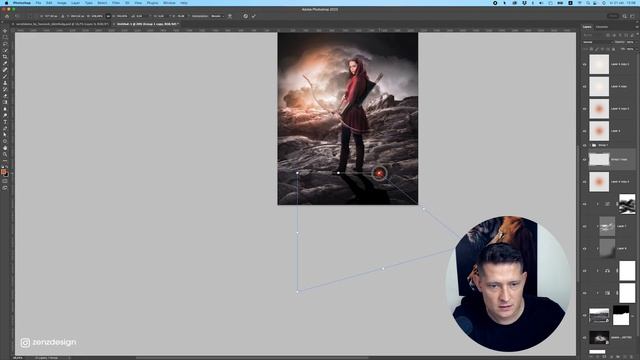640x360 pixels.
Task: Select the Eraser tool
Action: click(x=5, y=96)
